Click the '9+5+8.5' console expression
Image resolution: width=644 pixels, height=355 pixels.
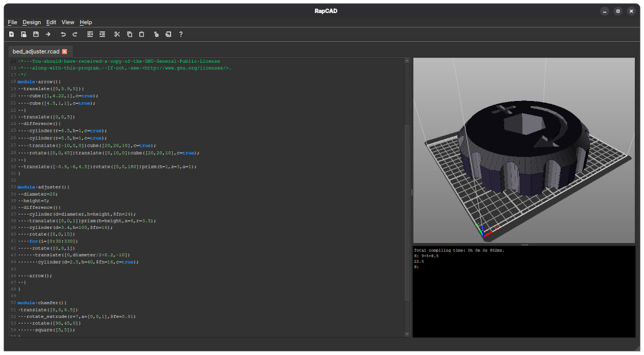430,256
